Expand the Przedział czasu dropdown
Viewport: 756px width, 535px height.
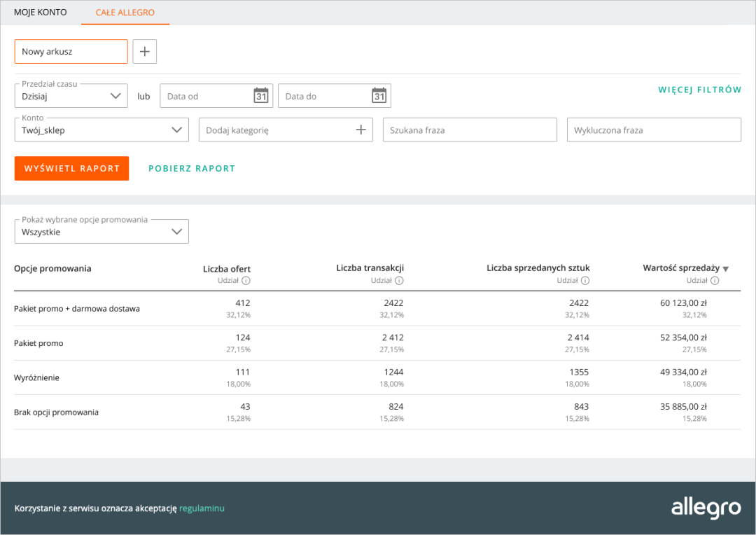(x=71, y=96)
